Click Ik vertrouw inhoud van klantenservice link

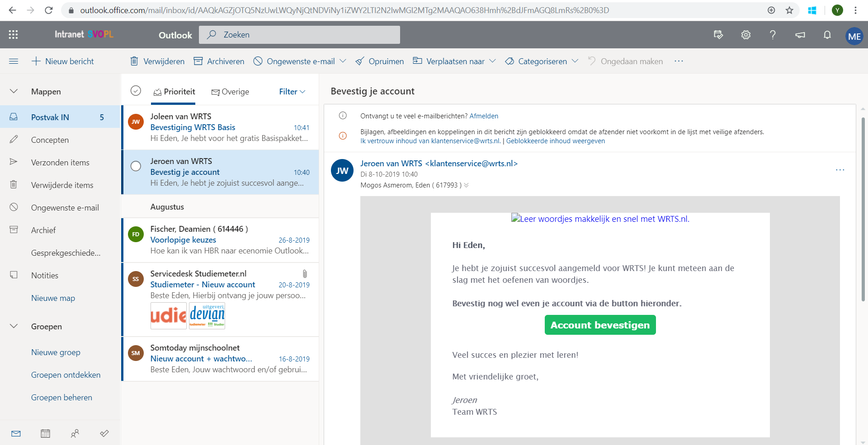(430, 141)
